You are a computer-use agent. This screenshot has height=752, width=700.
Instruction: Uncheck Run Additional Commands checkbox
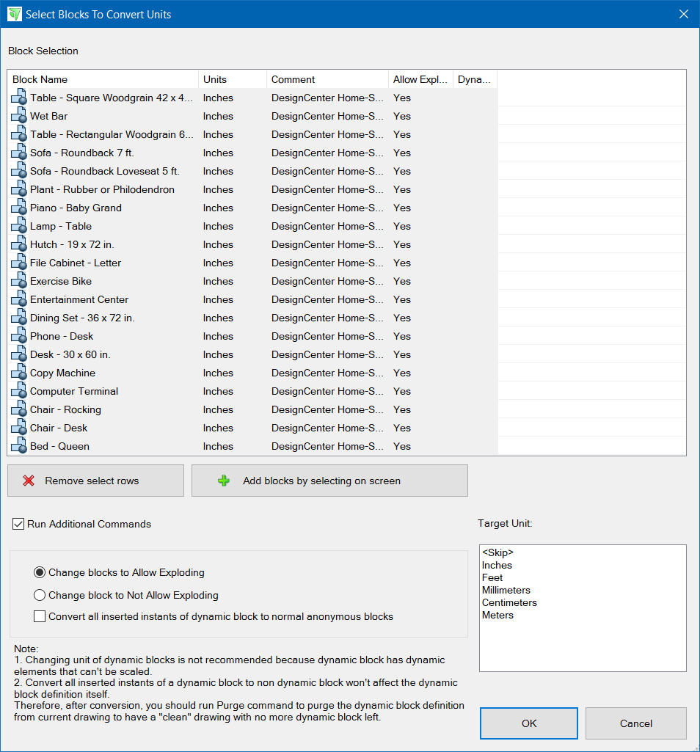click(18, 524)
